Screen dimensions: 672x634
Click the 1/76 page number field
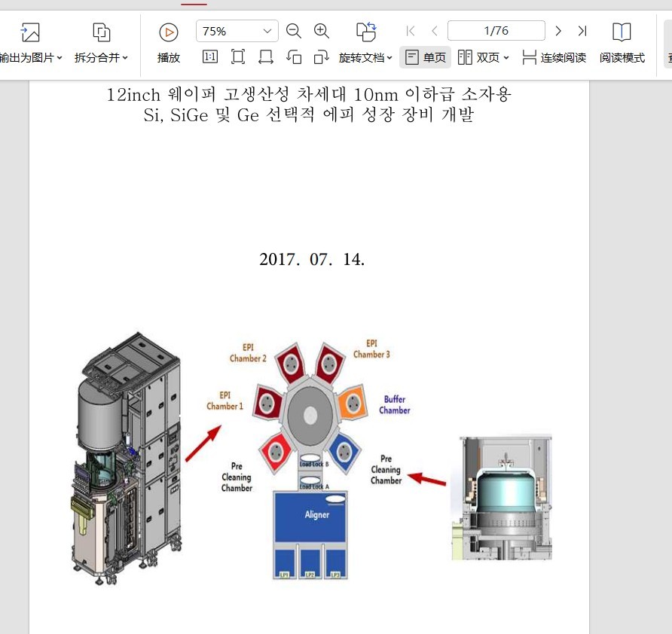[496, 31]
